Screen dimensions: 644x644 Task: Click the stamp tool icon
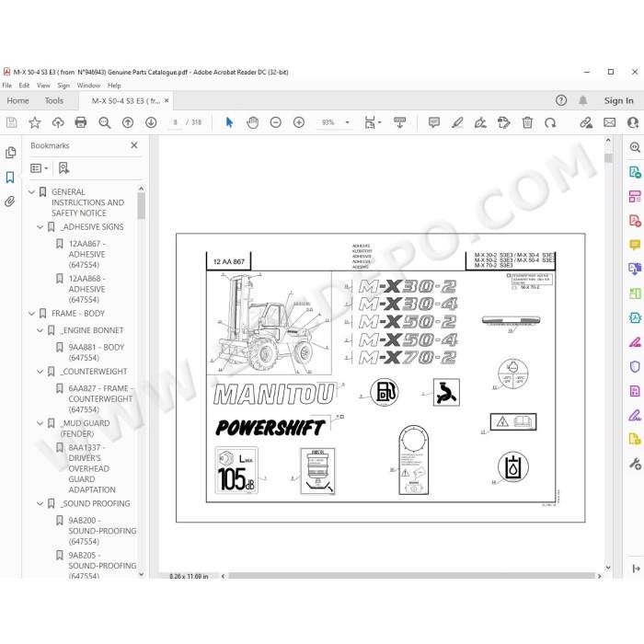[503, 122]
